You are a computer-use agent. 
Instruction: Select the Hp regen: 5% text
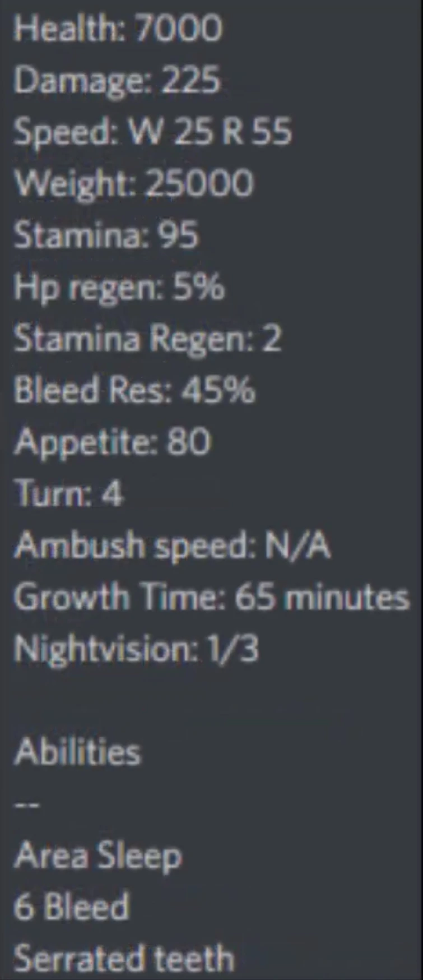(119, 287)
